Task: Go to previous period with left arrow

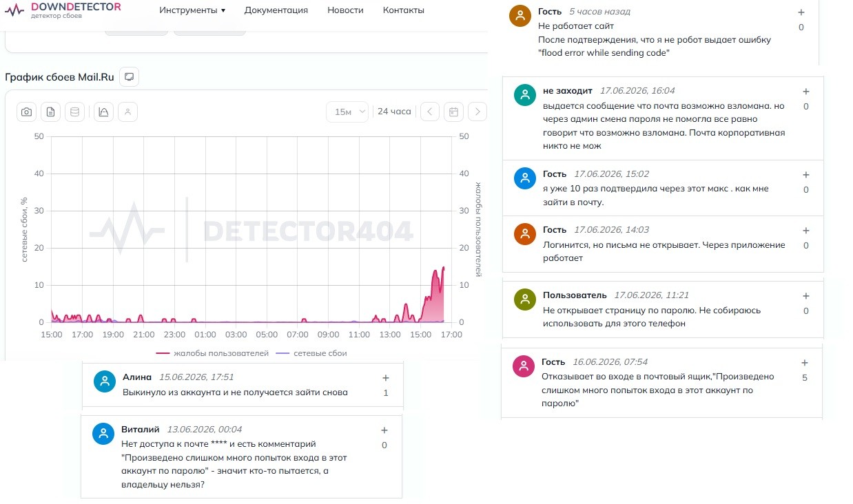Action: click(x=429, y=112)
